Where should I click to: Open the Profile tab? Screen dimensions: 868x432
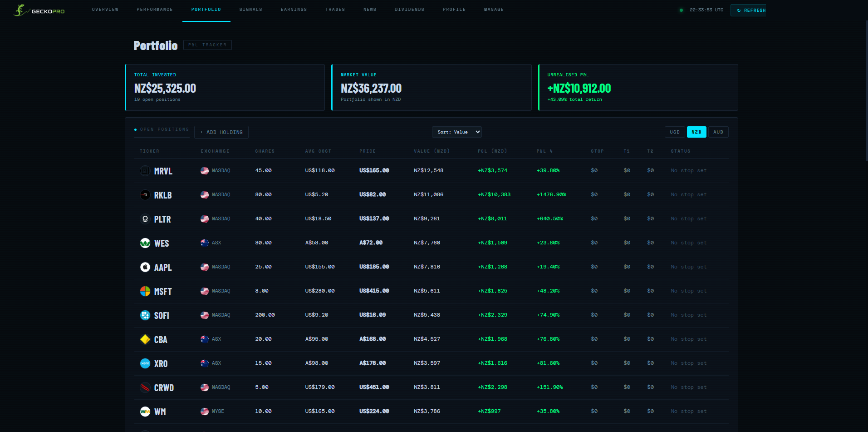point(454,10)
